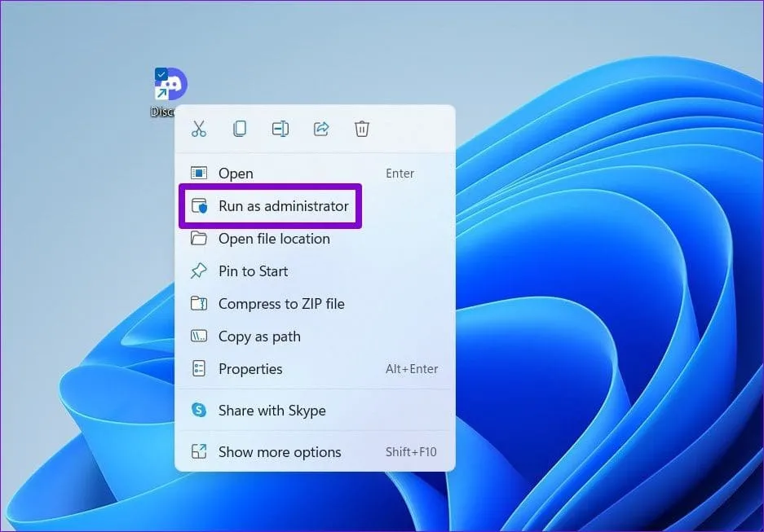Screen dimensions: 764x532
Task: Select the Discord desktop shortcut icon
Action: coord(173,86)
